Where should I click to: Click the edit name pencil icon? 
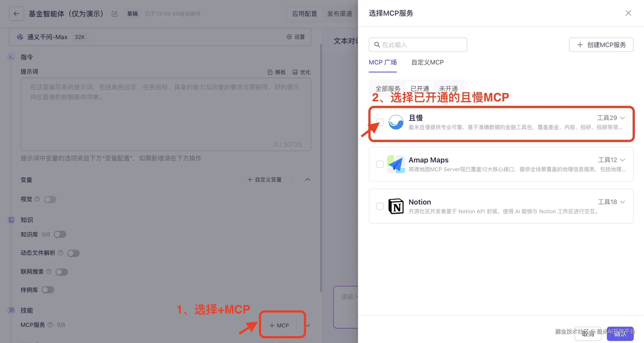click(x=115, y=14)
